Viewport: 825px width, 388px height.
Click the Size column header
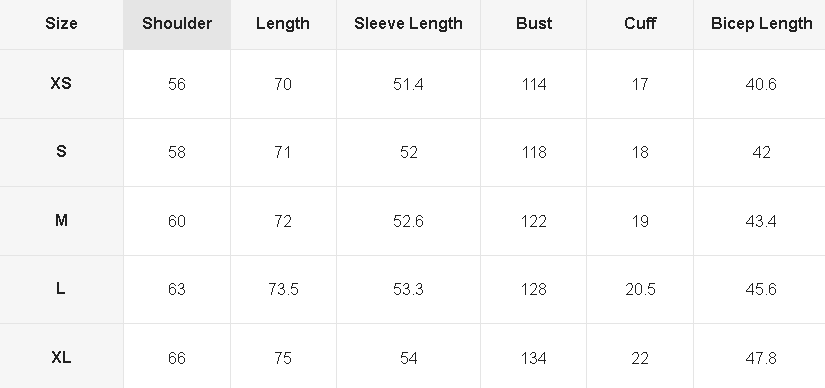coord(62,24)
